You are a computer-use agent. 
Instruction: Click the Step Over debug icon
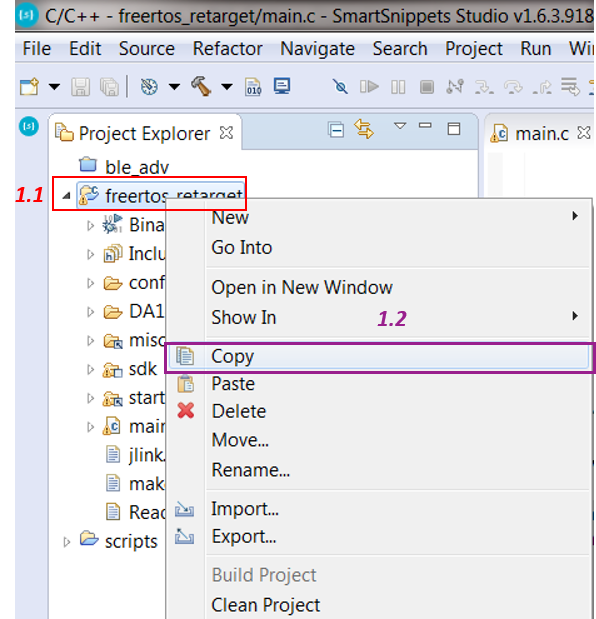click(x=513, y=87)
